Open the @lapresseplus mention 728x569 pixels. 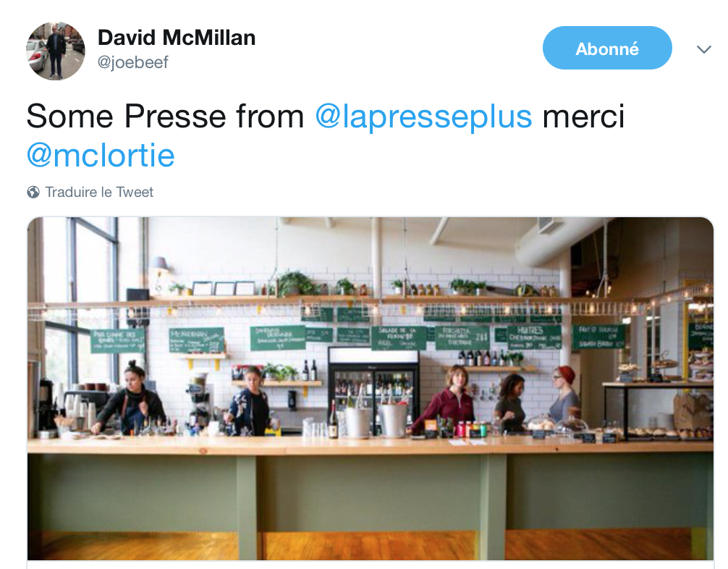coord(423,116)
